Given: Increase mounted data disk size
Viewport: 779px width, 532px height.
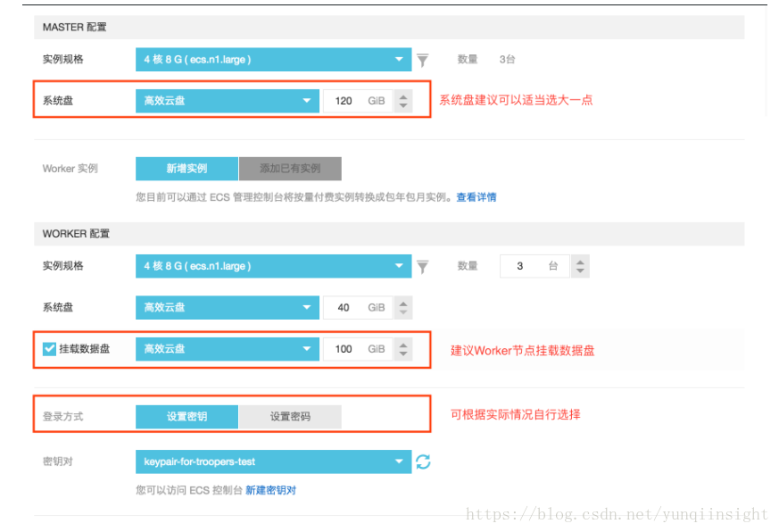Looking at the screenshot, I should 403,344.
